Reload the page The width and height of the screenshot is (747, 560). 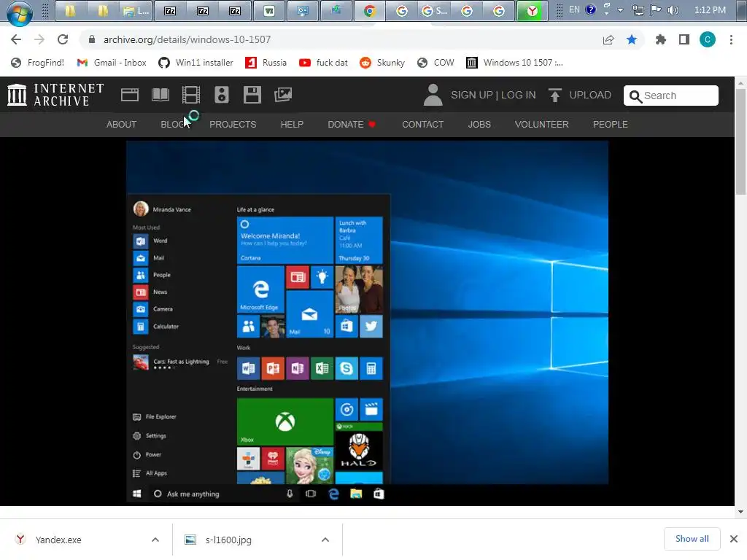pos(63,39)
